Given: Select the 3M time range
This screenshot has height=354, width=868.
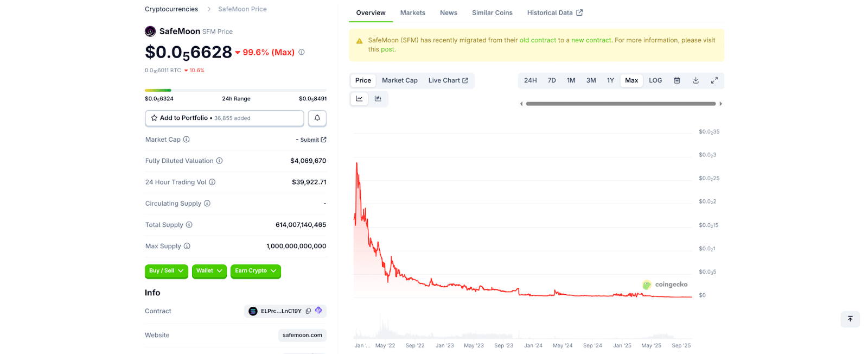Looking at the screenshot, I should [591, 80].
